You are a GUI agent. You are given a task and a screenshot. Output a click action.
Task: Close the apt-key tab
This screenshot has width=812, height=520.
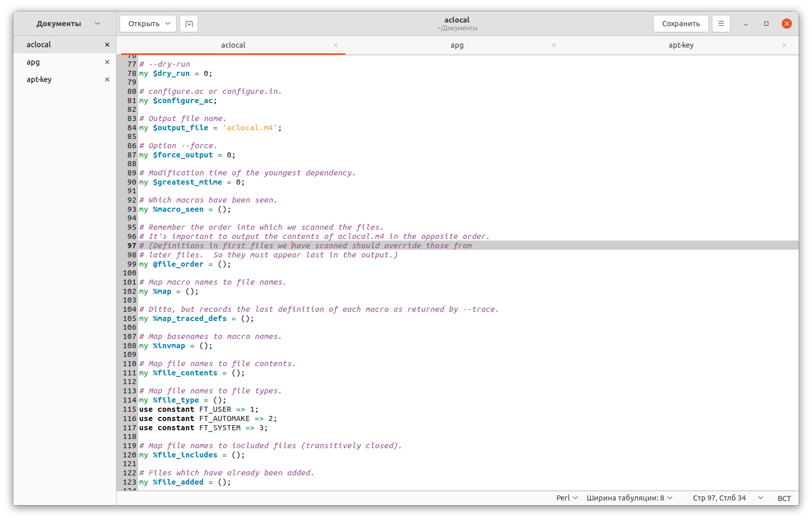pos(784,45)
